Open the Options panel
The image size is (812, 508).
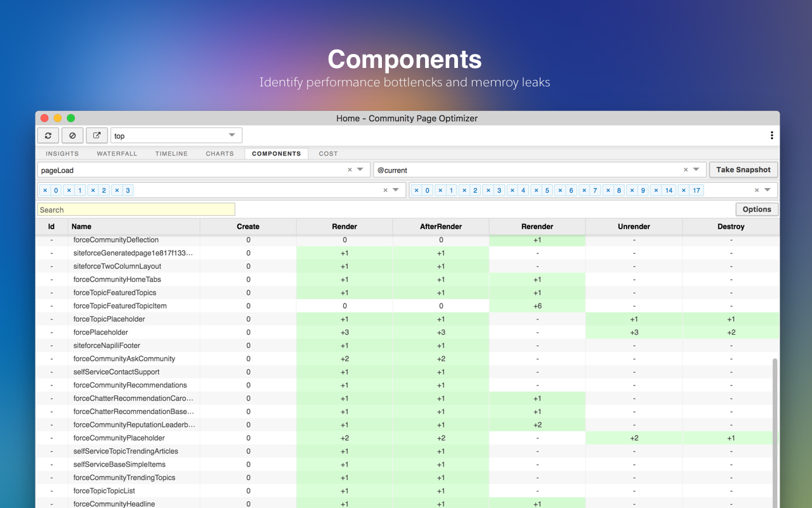click(756, 209)
